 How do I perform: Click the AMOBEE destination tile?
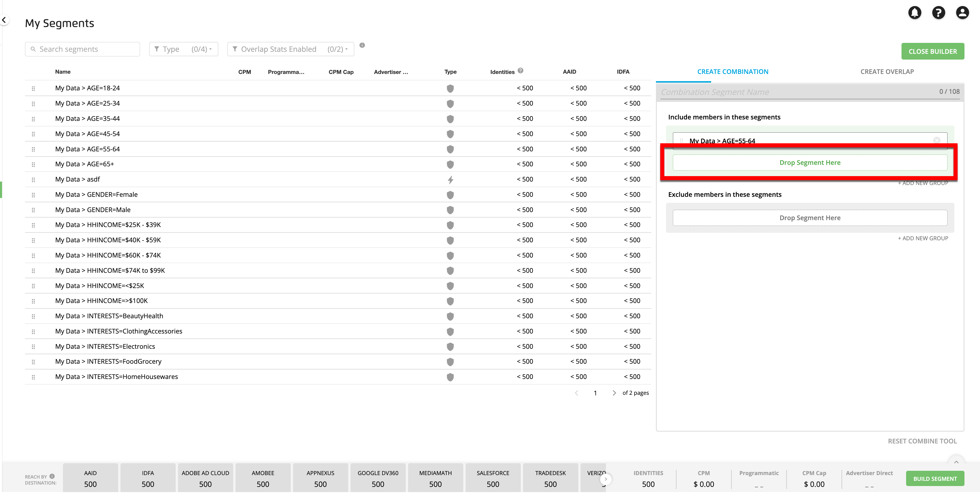coord(263,478)
